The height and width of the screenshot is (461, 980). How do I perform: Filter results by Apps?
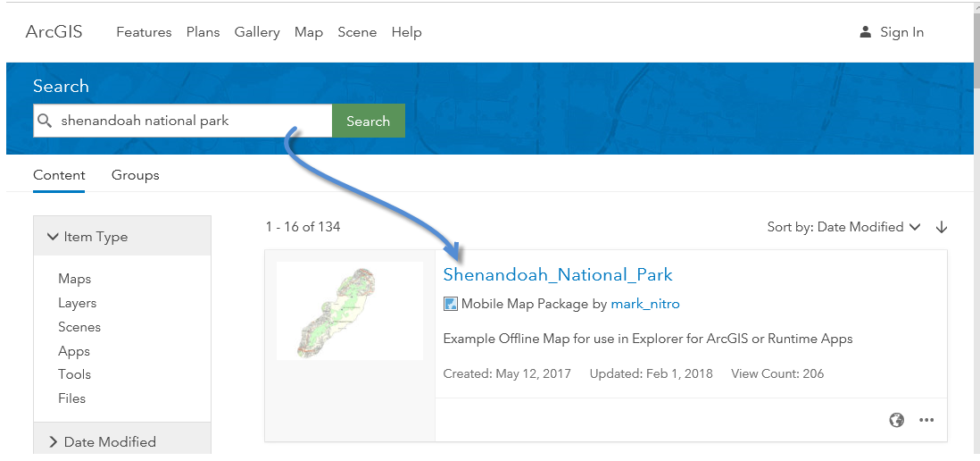pos(74,351)
